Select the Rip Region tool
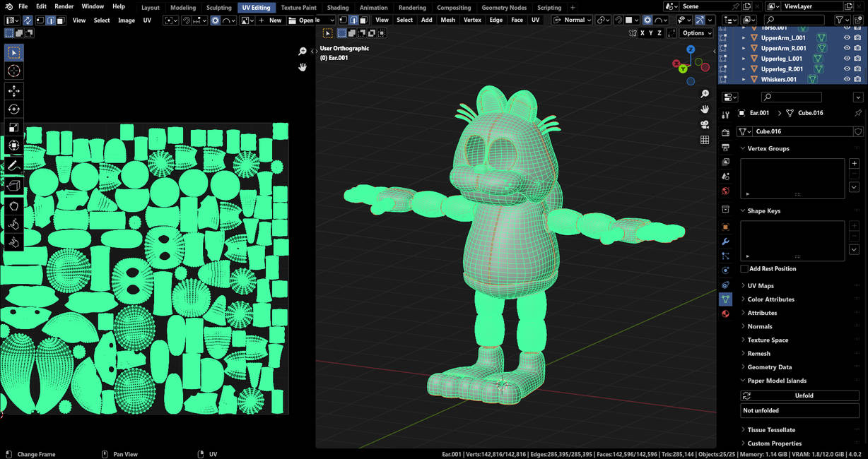868x459 pixels. (x=14, y=185)
